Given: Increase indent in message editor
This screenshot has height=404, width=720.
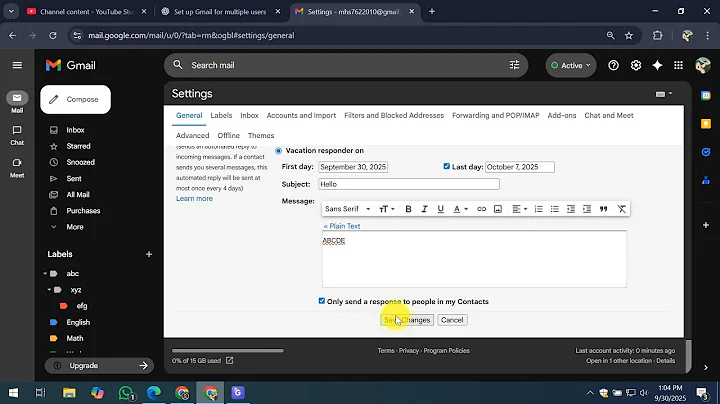Looking at the screenshot, I should point(587,209).
